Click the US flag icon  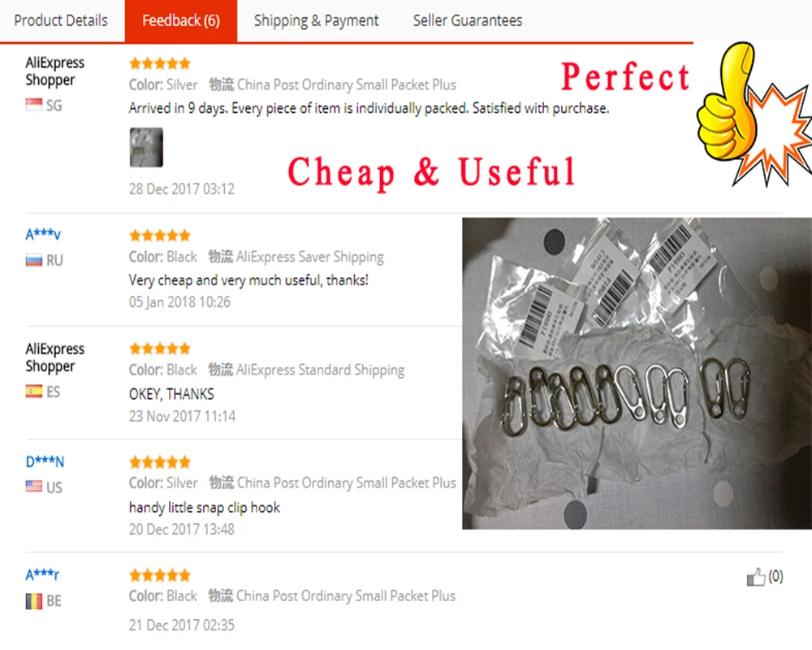point(33,486)
